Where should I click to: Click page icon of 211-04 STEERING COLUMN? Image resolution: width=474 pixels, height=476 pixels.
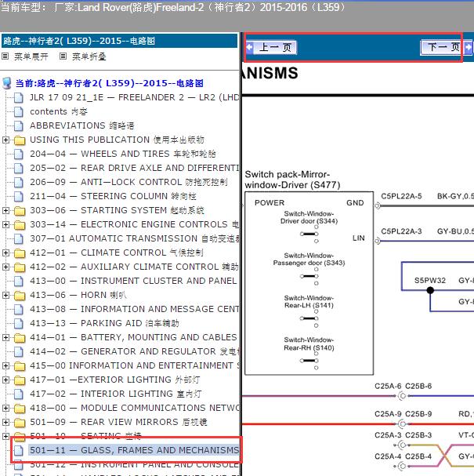(x=19, y=196)
